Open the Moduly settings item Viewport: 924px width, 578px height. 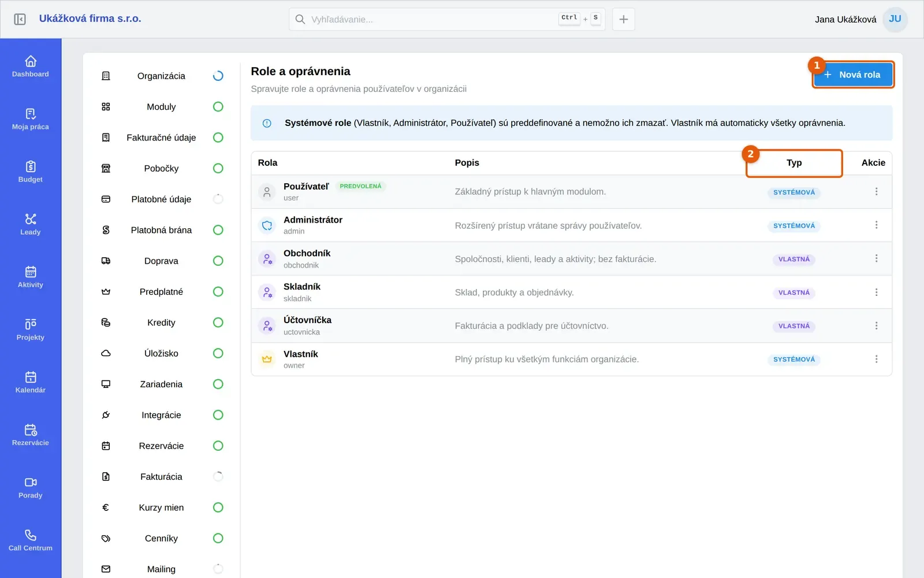(x=161, y=107)
